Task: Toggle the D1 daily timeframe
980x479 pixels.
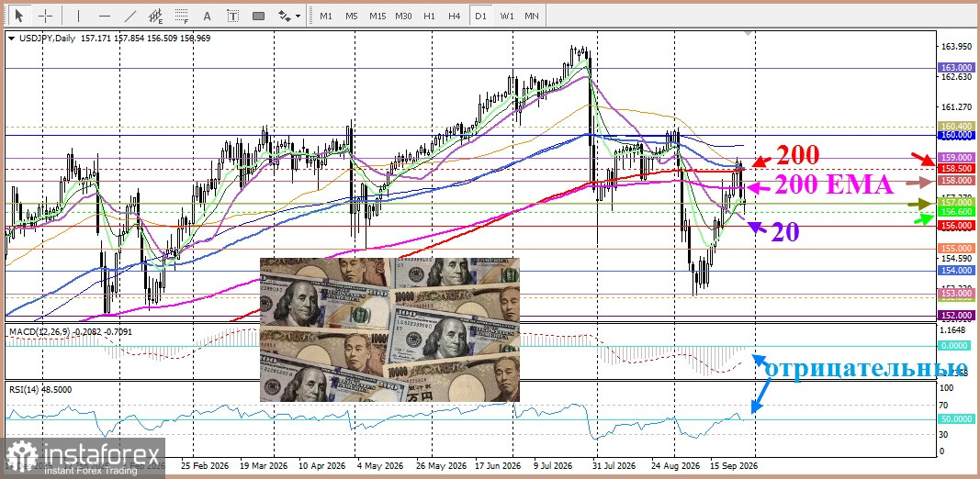Action: click(x=480, y=16)
